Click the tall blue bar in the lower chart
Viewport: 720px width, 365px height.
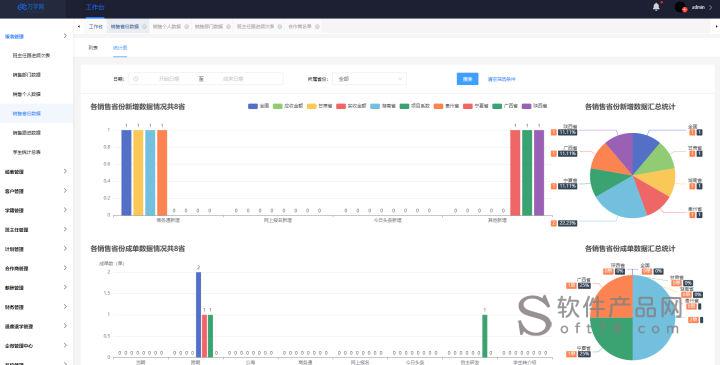click(198, 314)
